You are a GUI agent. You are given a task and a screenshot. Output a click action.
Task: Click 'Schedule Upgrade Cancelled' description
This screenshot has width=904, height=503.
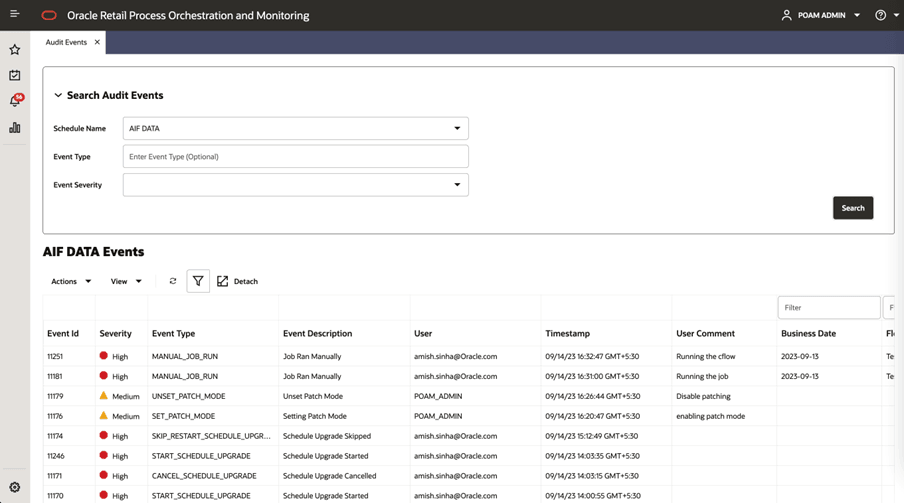pos(329,476)
